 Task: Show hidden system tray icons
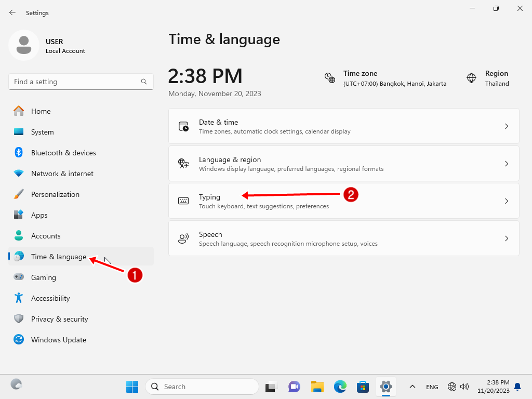pos(413,387)
